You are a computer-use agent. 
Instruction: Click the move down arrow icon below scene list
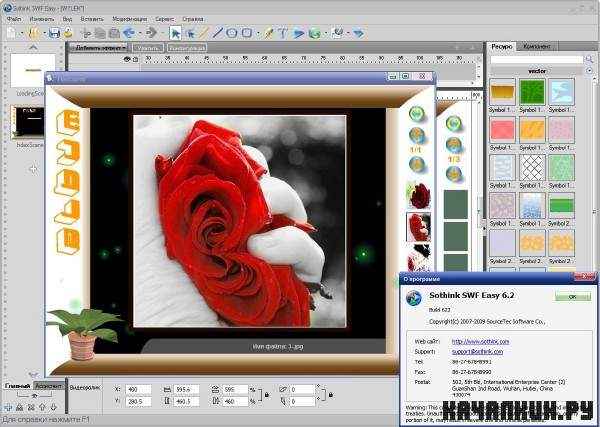point(54,407)
